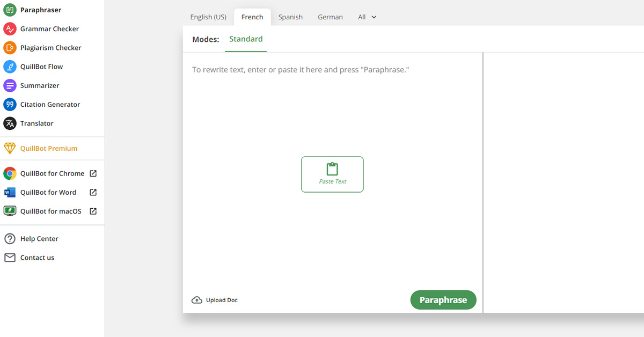Click the Chrome logo icon
Image resolution: width=644 pixels, height=337 pixels.
pyautogui.click(x=10, y=173)
